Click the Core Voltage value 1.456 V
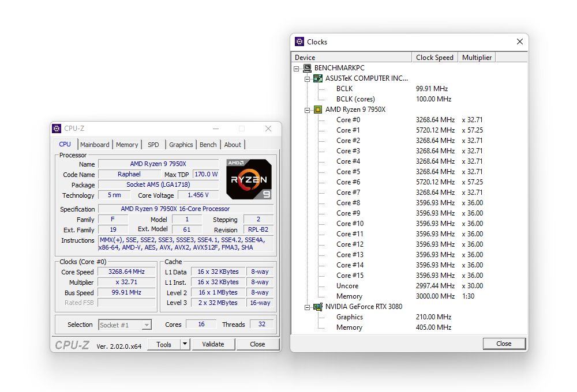577x392 pixels. click(198, 195)
